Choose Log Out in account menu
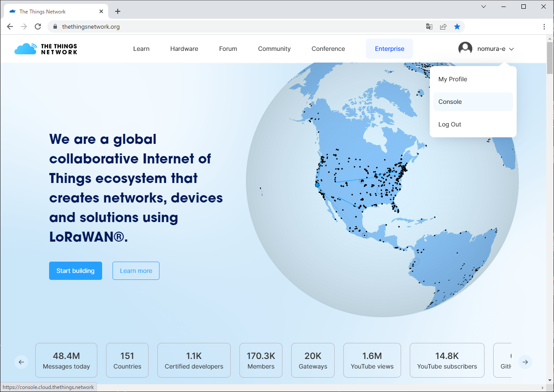 pos(473,124)
